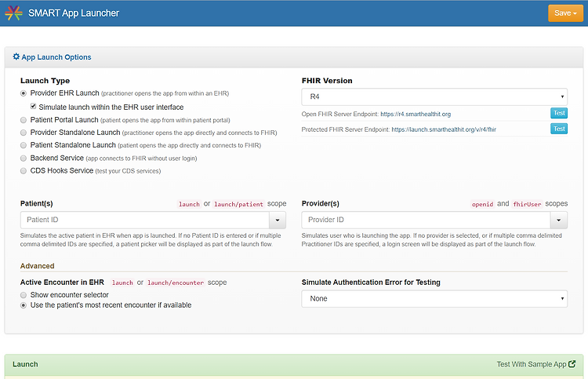Open the launch.smarthealthit.org/v/r4/fhir link

click(444, 129)
